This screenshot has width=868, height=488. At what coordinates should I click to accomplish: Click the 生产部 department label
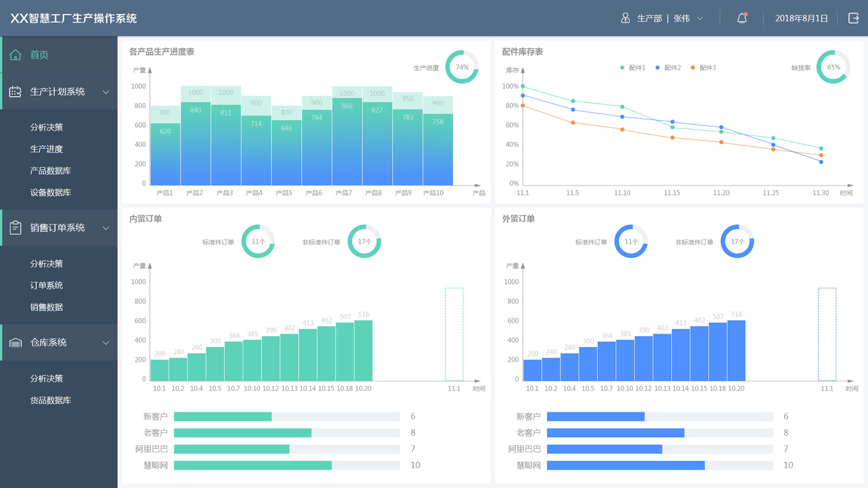[x=649, y=18]
